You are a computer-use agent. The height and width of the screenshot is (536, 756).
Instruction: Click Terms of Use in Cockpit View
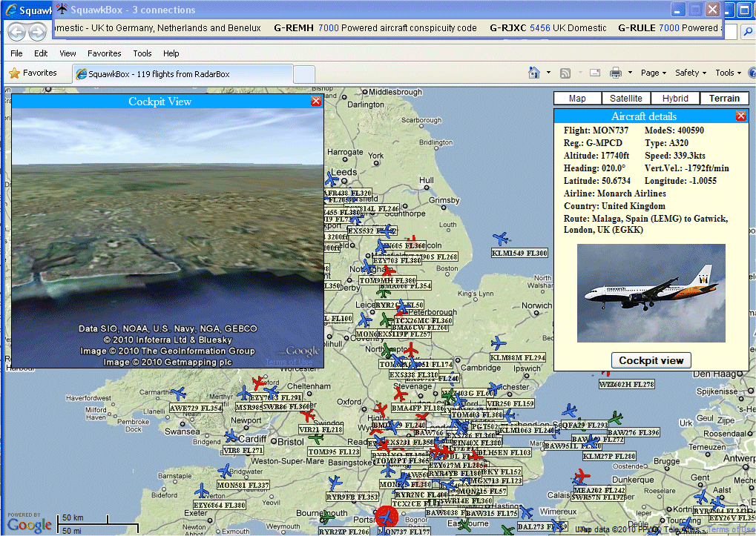[x=289, y=362]
